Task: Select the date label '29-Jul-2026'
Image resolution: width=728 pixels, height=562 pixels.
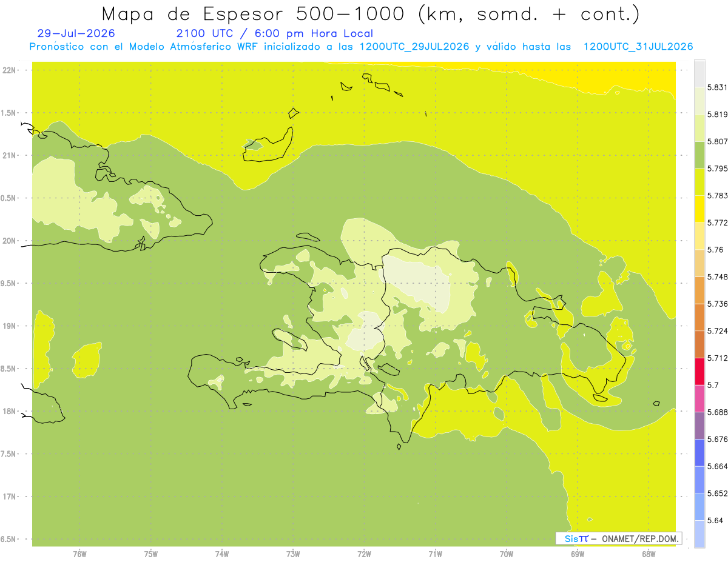Action: click(76, 33)
